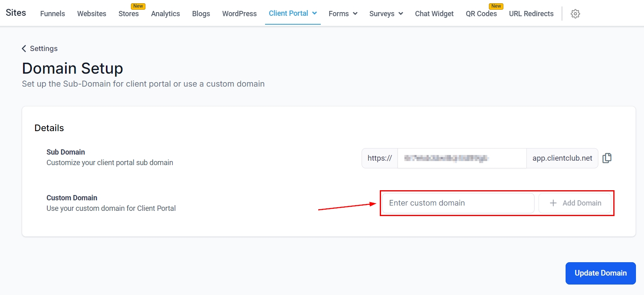This screenshot has width=644, height=295.
Task: Click the sub domain text field
Action: click(462, 158)
